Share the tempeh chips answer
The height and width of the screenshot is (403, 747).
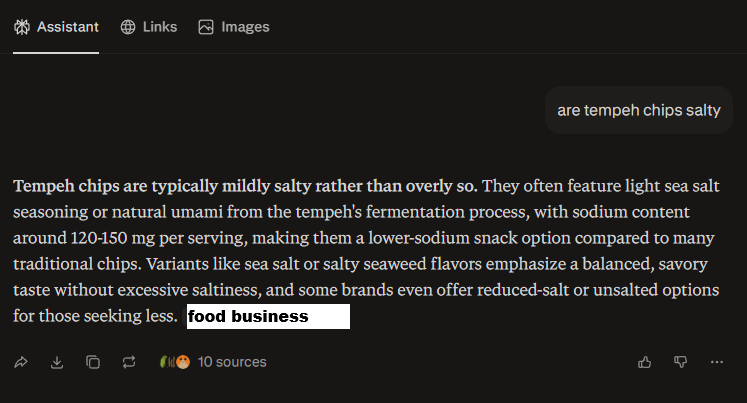coord(21,362)
